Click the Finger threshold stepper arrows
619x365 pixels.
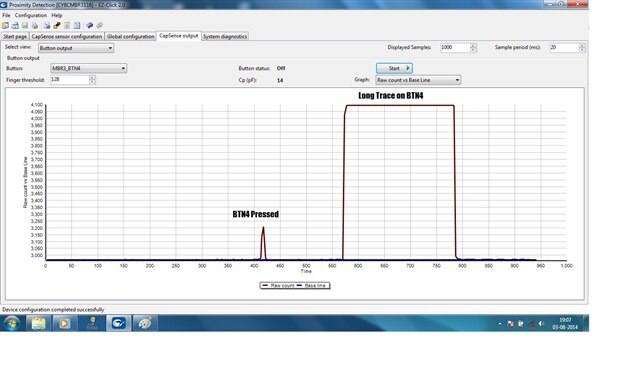pyautogui.click(x=92, y=80)
